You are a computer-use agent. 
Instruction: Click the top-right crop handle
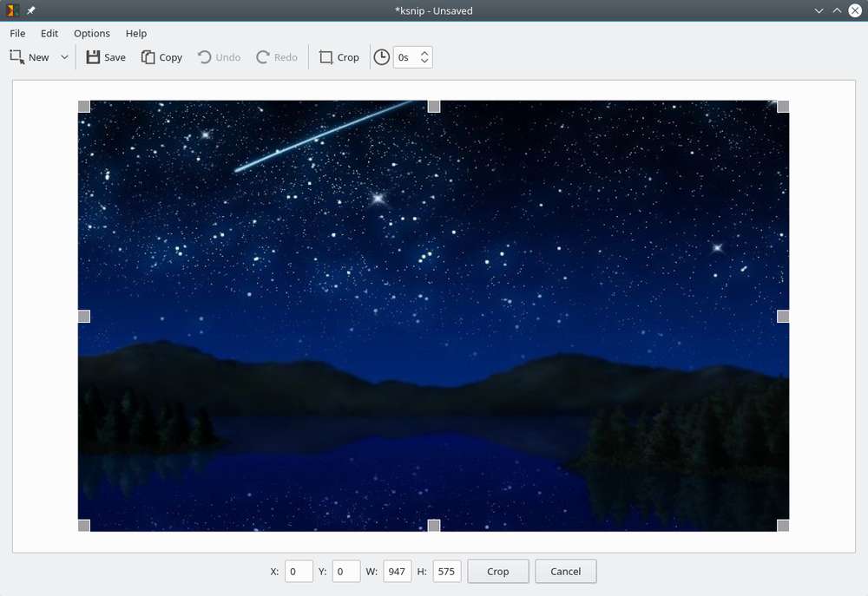[783, 106]
